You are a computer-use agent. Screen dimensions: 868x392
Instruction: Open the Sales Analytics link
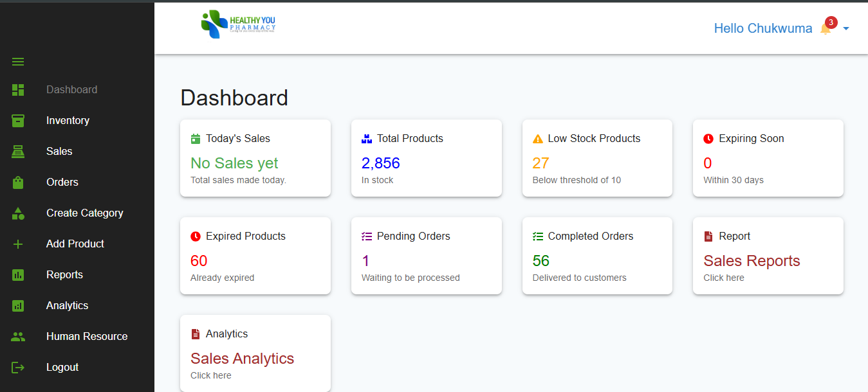pyautogui.click(x=242, y=359)
